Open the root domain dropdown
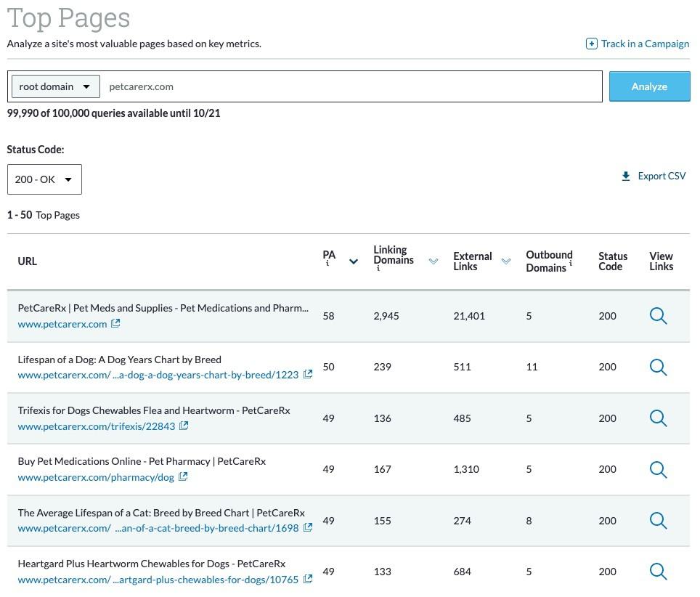Image resolution: width=700 pixels, height=597 pixels. point(55,86)
